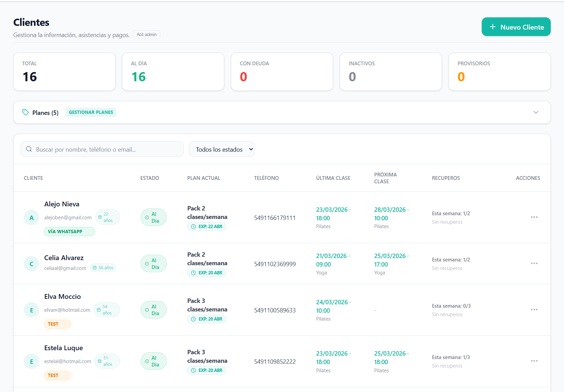Open actions menu for Elva Moccio
The image size is (564, 392).
pos(534,310)
